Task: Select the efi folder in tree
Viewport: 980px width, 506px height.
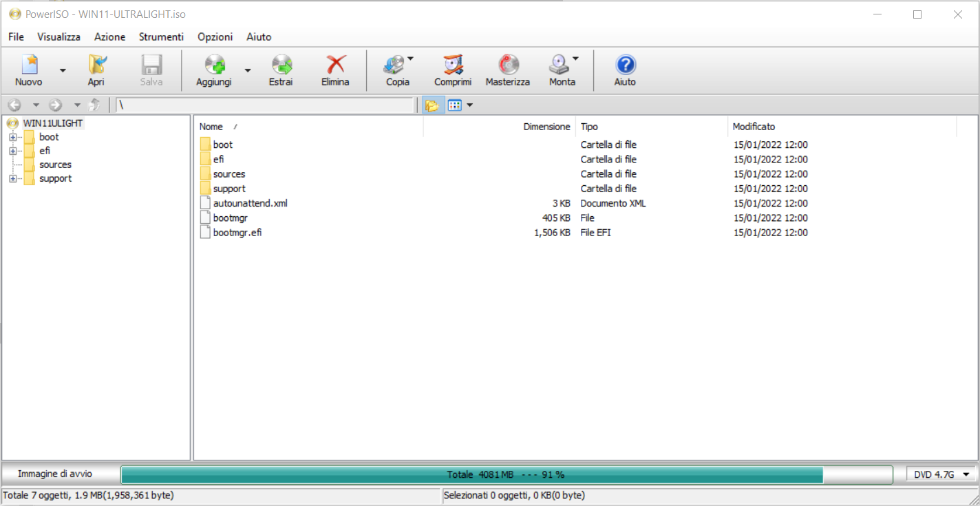Action: (x=44, y=151)
